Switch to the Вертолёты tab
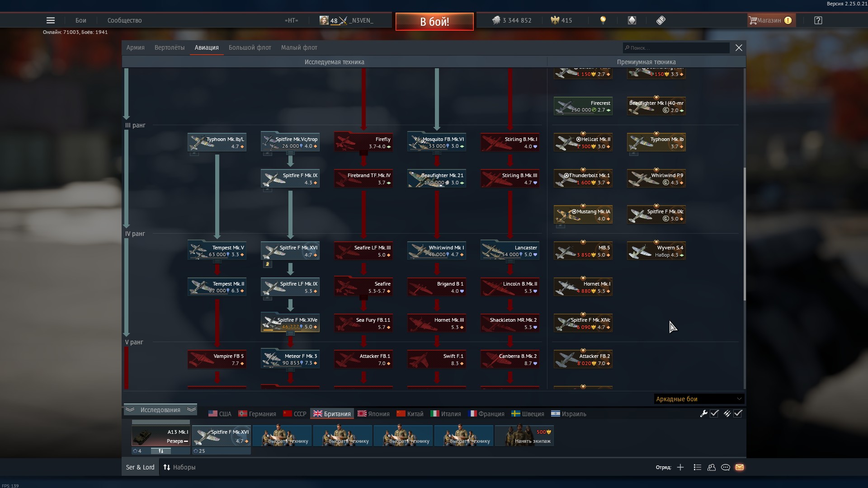The image size is (868, 488). (x=170, y=47)
